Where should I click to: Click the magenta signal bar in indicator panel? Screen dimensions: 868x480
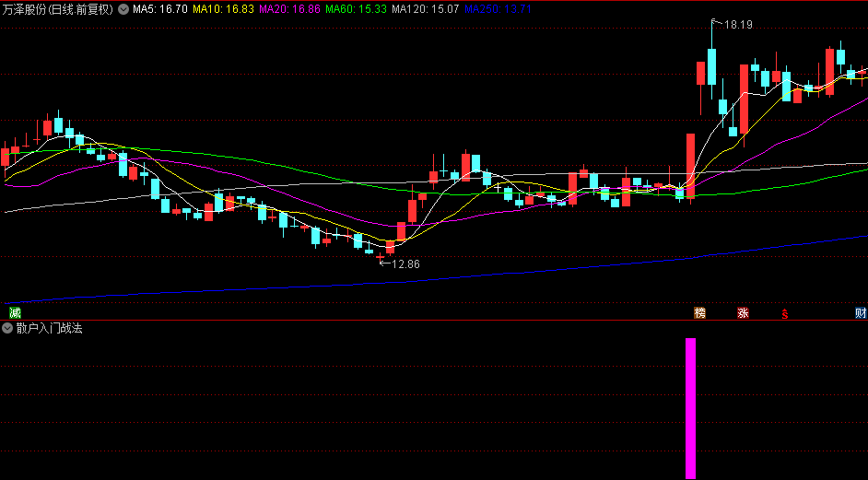pyautogui.click(x=690, y=408)
